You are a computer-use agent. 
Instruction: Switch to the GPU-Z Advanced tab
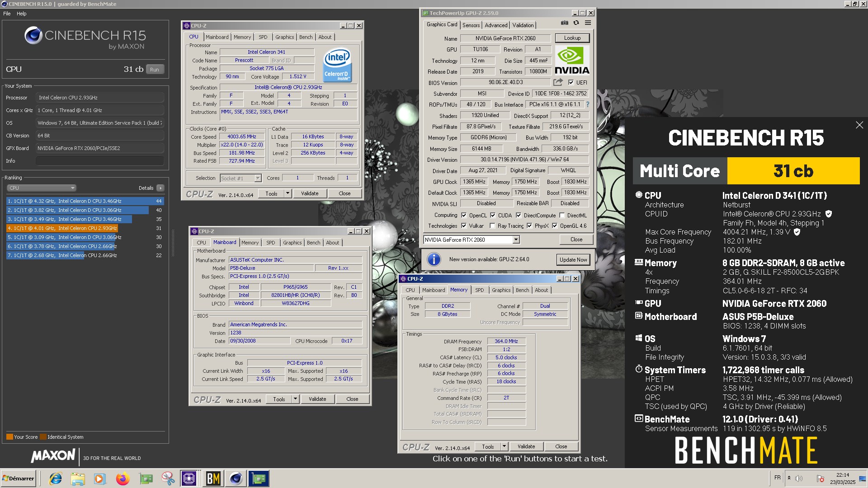(x=496, y=25)
